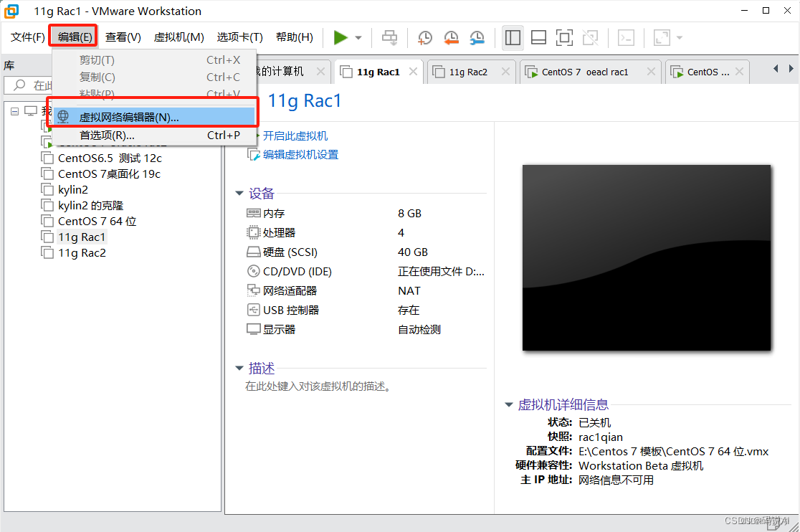Choose 虚拟网络编辑器(N)... menu entry

tap(155, 118)
